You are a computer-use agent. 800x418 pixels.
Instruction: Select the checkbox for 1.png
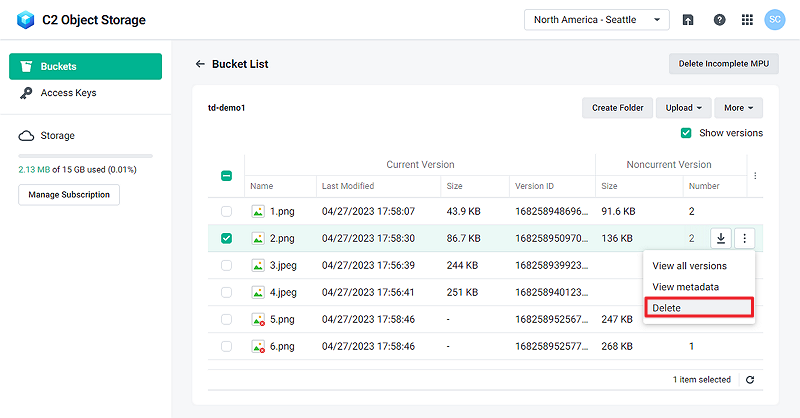pos(227,211)
